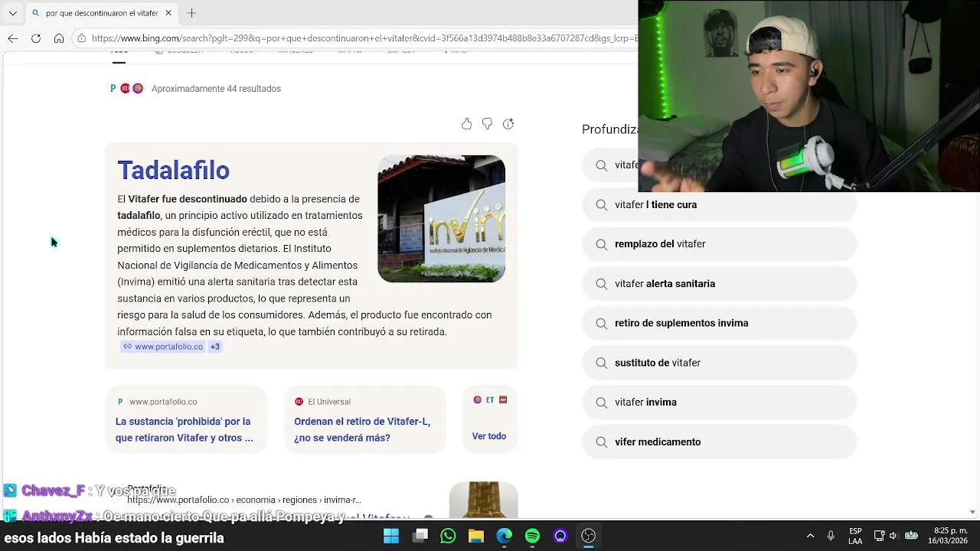This screenshot has width=980, height=551.
Task: Select suggestion 'remplazo del vitafer'
Action: [x=720, y=244]
